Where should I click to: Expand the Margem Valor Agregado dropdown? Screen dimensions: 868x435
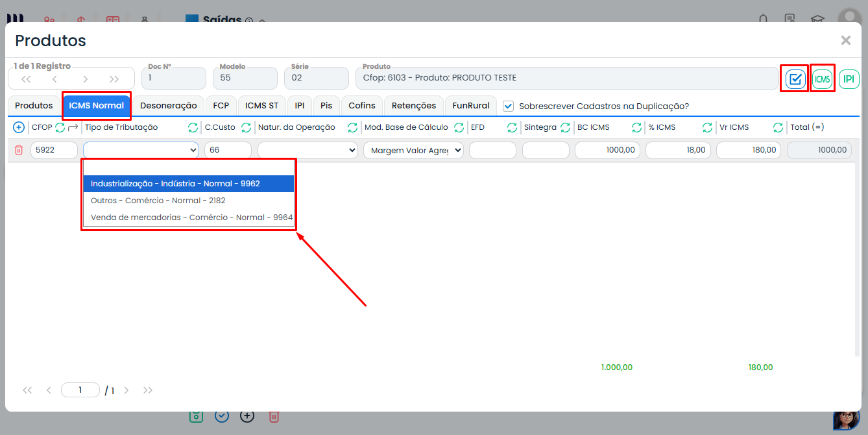tap(413, 150)
